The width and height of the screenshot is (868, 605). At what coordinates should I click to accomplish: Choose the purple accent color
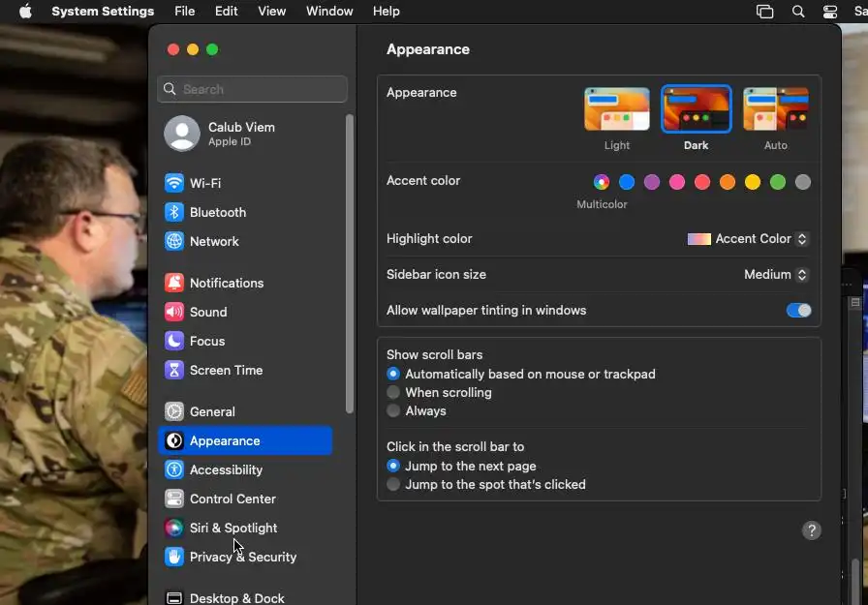coord(652,182)
